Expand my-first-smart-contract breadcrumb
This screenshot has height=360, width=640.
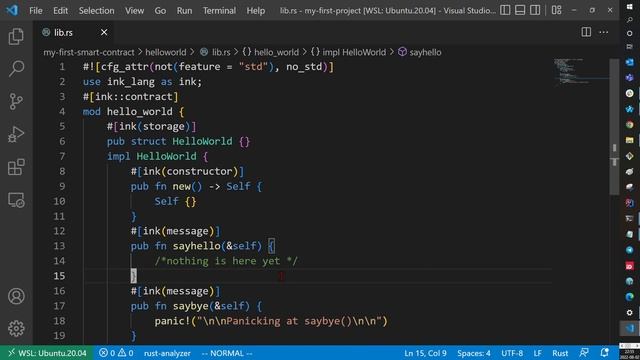coord(89,52)
